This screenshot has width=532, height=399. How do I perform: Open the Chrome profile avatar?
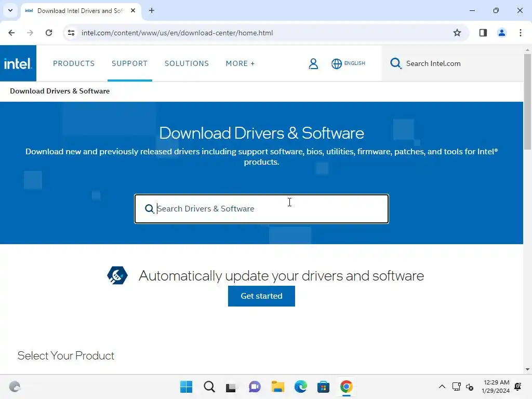coord(502,33)
